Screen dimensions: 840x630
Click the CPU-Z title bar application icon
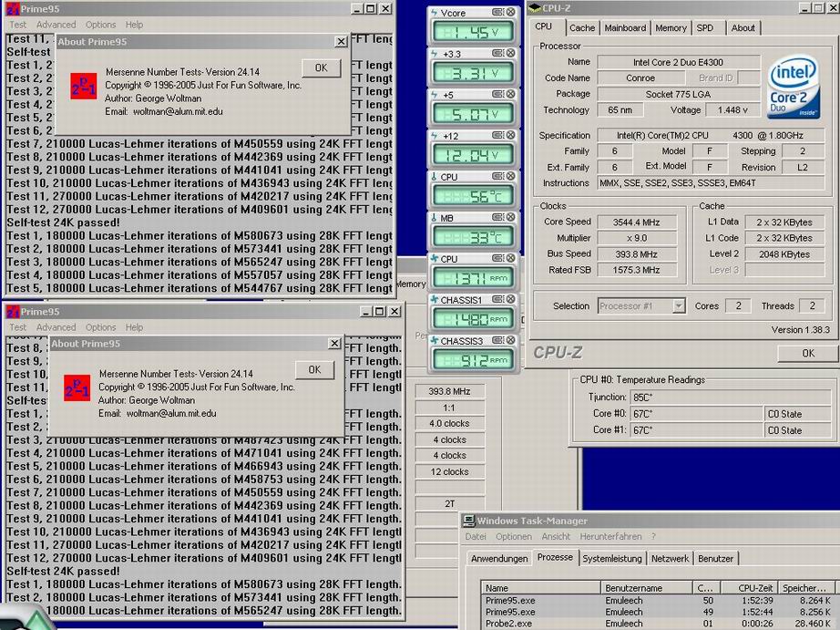click(535, 8)
